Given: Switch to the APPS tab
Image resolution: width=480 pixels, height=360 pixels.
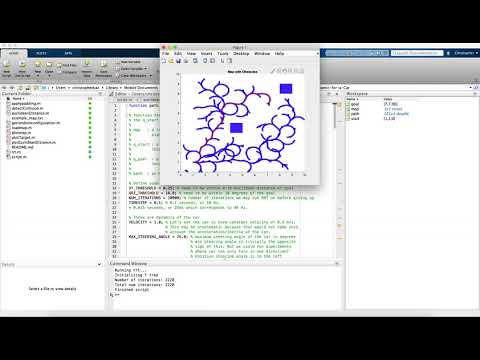Looking at the screenshot, I should click(68, 53).
